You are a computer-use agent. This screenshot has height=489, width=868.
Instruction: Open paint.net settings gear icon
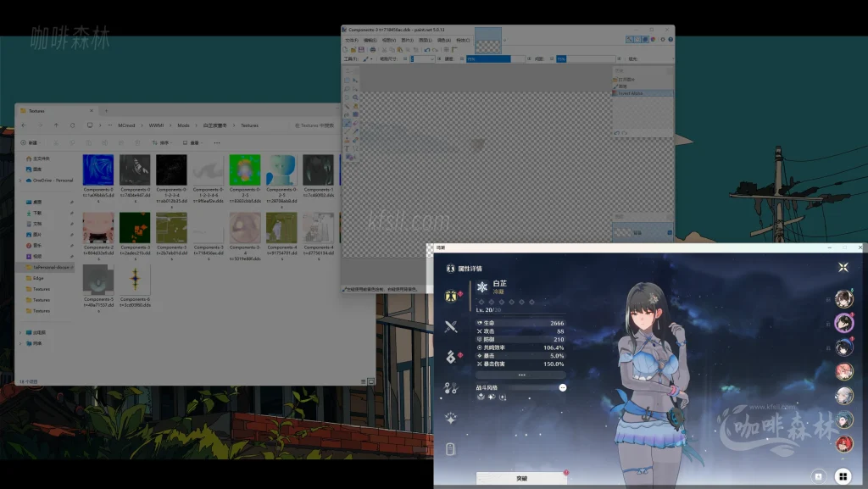[663, 39]
